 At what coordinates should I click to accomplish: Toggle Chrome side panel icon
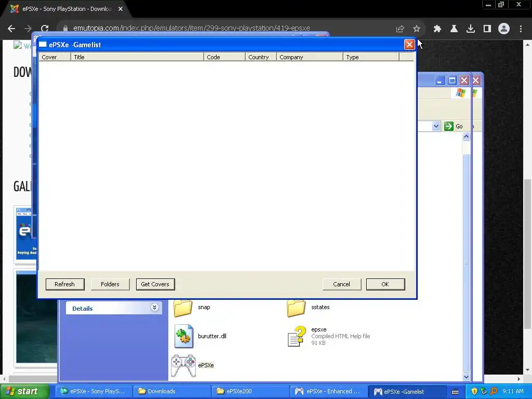(x=487, y=29)
